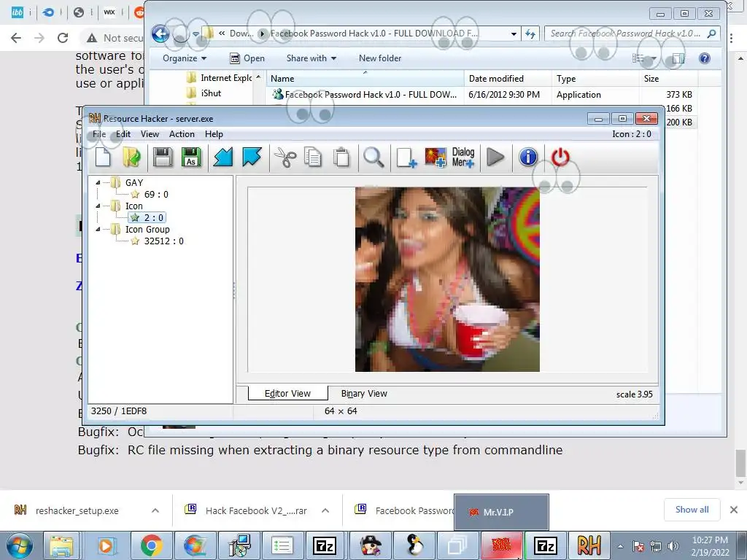
Task: Open the Dialog Merge tool
Action: point(463,157)
